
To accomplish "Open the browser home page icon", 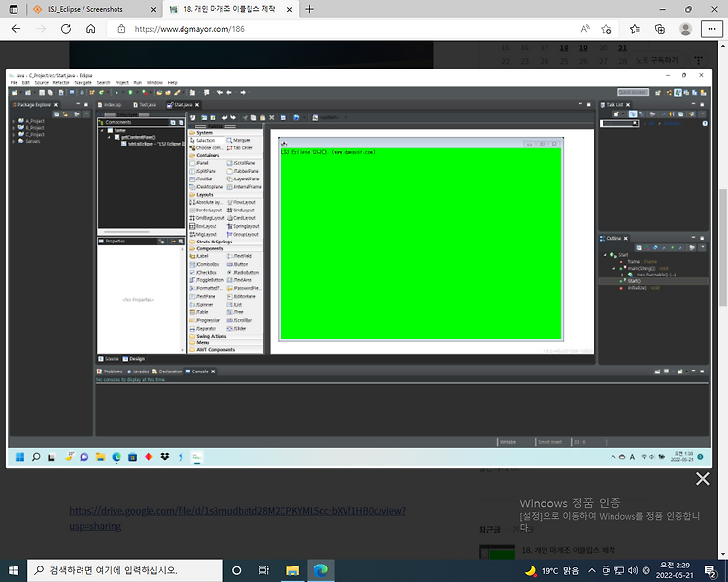I will point(91,29).
